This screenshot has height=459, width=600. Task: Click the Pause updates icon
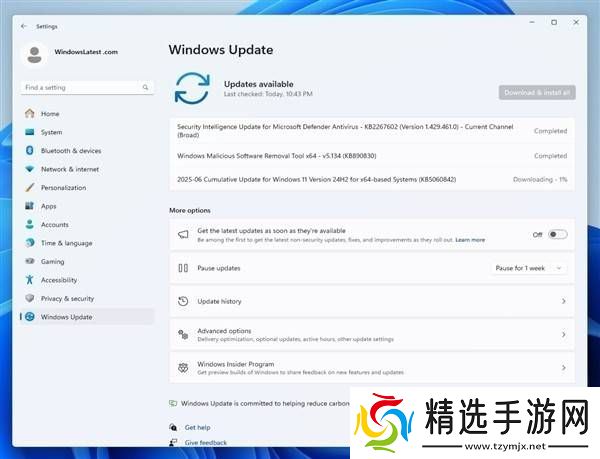click(183, 268)
